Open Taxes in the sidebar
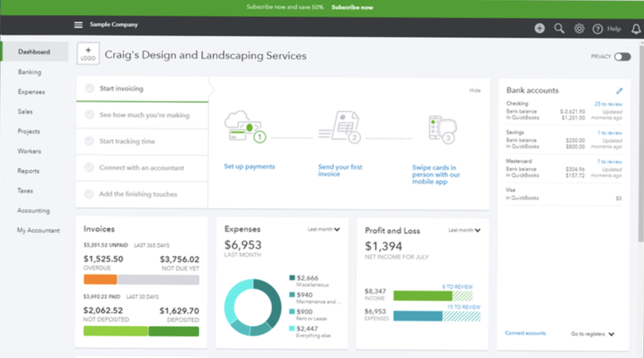The height and width of the screenshot is (358, 644). [25, 191]
